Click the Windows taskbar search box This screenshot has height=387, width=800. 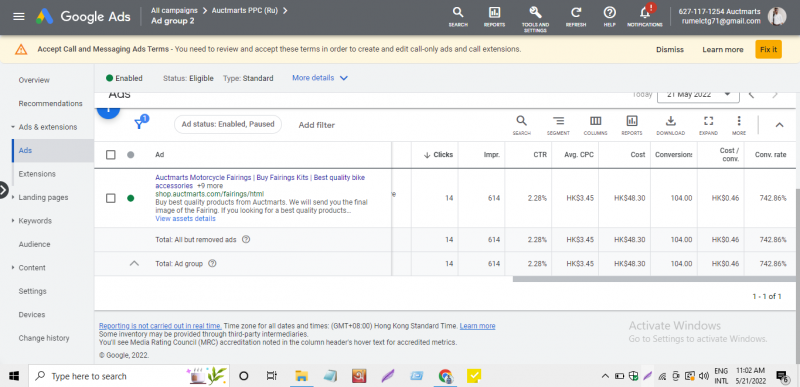(x=129, y=376)
